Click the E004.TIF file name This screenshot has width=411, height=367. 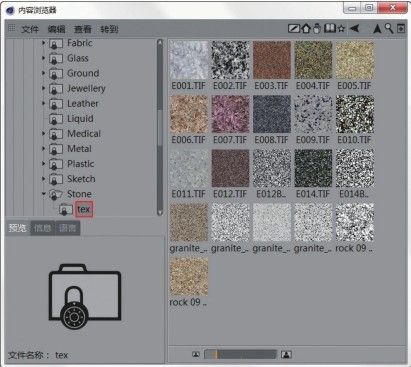(x=313, y=86)
